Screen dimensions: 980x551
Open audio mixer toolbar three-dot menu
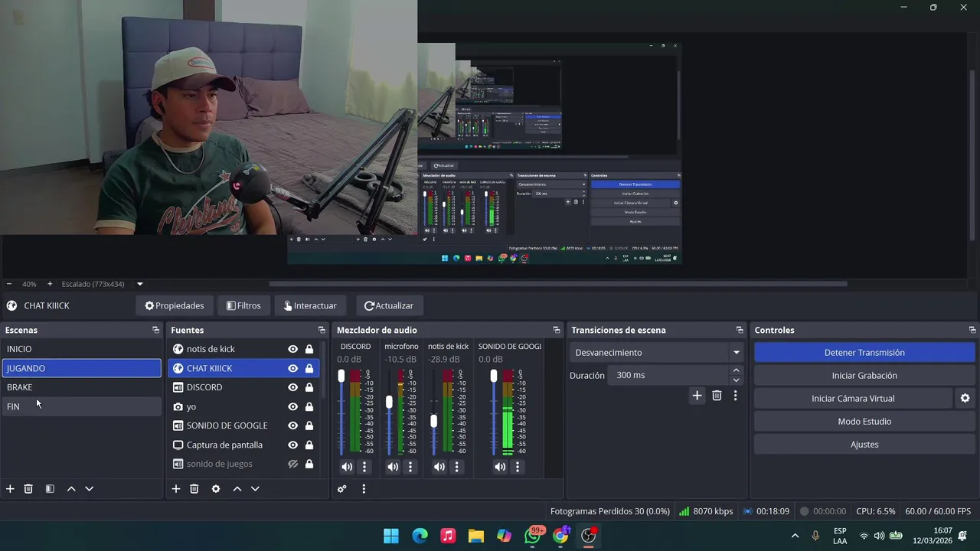pyautogui.click(x=364, y=488)
